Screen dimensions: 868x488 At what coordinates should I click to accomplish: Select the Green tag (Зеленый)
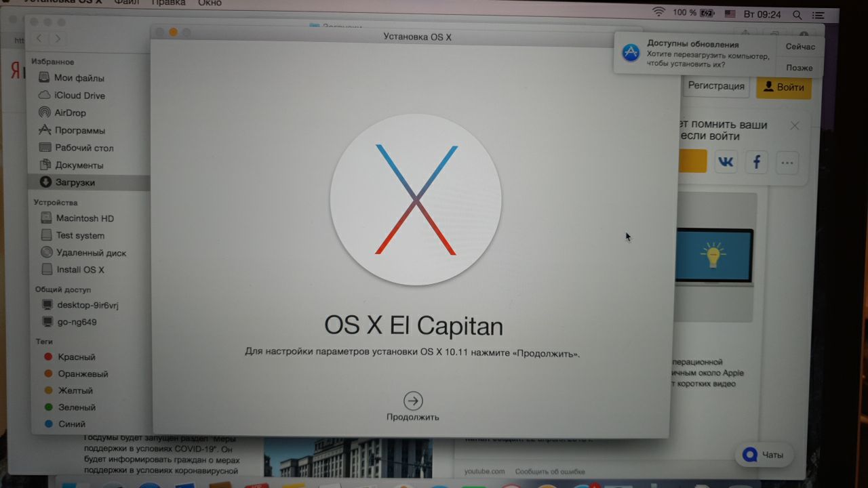coord(70,407)
